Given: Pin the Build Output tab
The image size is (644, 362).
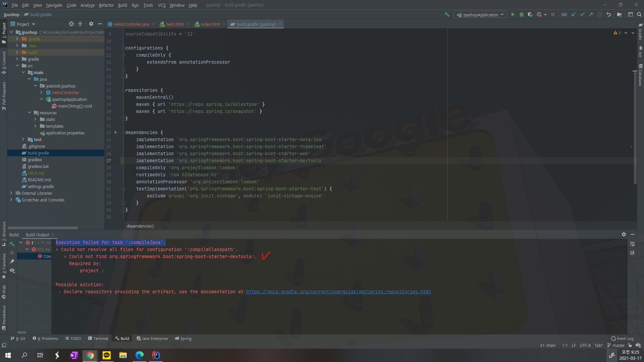Looking at the screenshot, I should pos(12,261).
